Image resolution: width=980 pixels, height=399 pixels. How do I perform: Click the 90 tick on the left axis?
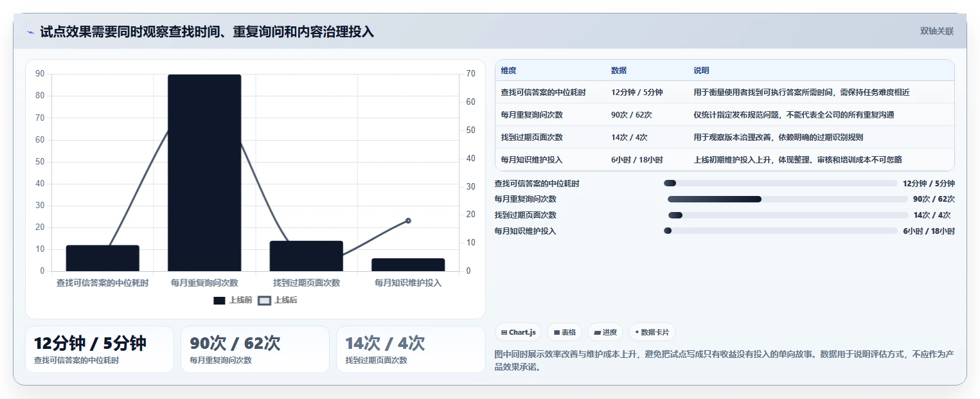click(40, 74)
